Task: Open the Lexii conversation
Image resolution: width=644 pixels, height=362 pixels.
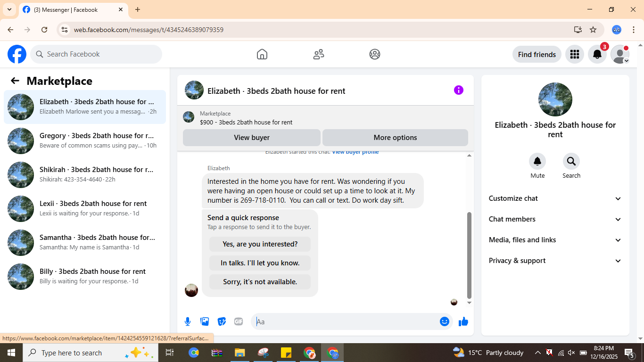Action: tap(85, 209)
